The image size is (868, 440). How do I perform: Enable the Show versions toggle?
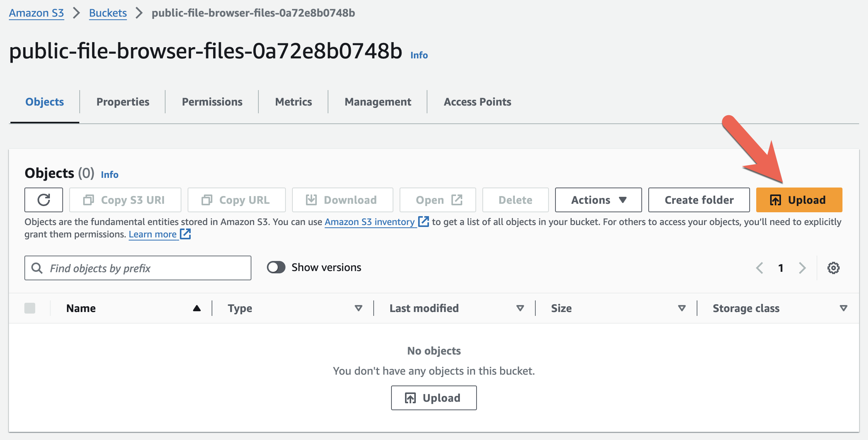(276, 267)
